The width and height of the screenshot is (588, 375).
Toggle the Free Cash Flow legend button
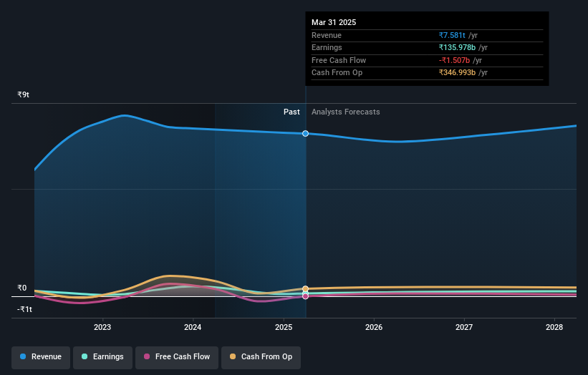click(x=177, y=357)
